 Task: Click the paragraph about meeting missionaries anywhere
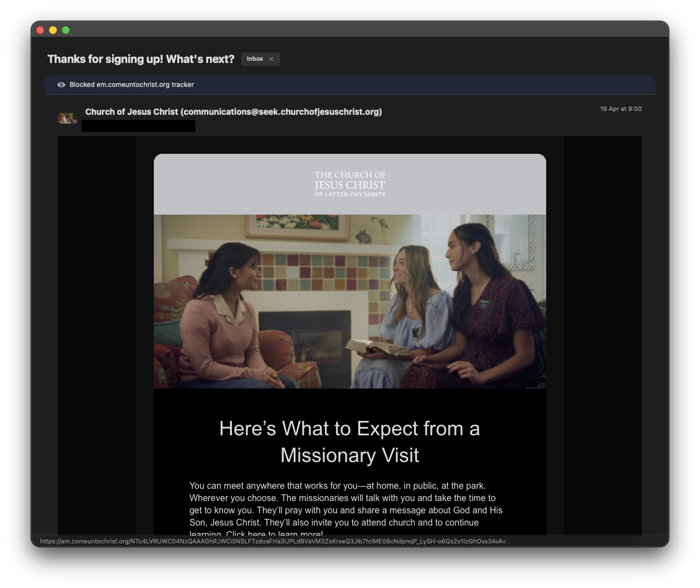[346, 504]
